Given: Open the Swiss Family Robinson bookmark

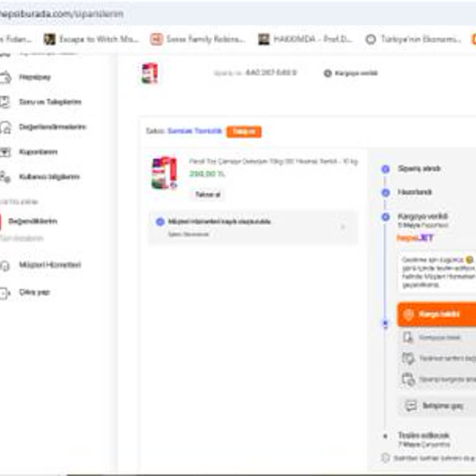Looking at the screenshot, I should [x=198, y=39].
